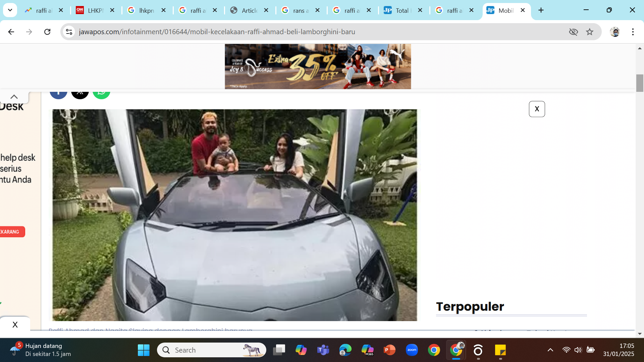Screen dimensions: 644x362
Task: Open Google Chrome from taskbar
Action: pyautogui.click(x=434, y=350)
